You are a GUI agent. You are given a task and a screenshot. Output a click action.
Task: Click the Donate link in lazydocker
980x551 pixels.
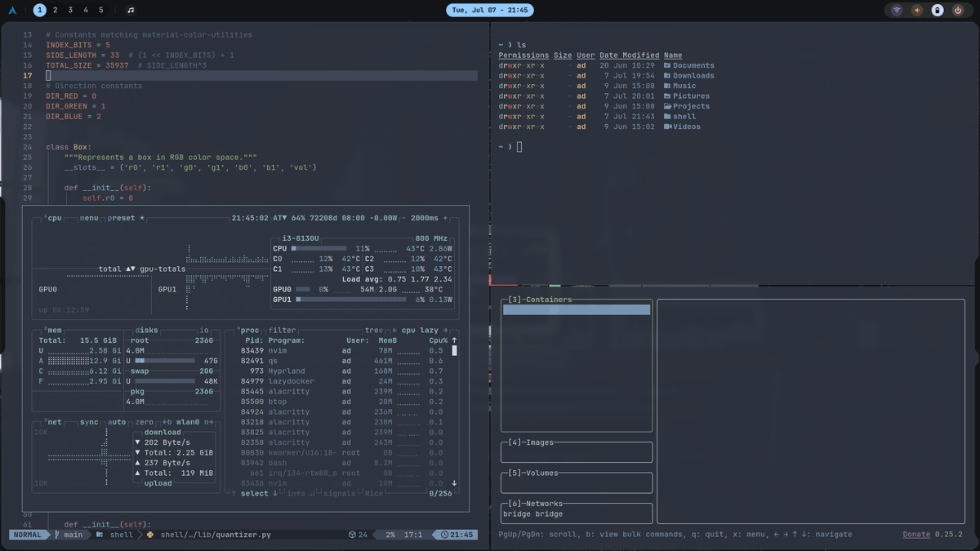pos(916,535)
